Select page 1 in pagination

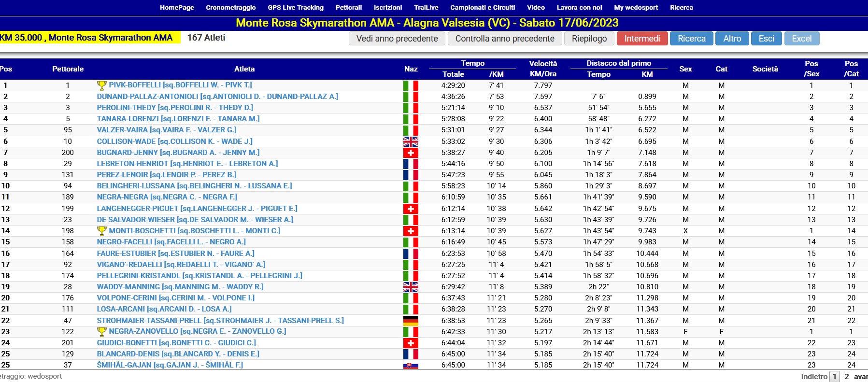coord(834,377)
